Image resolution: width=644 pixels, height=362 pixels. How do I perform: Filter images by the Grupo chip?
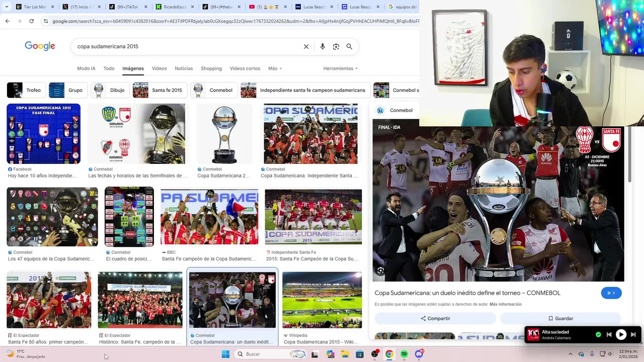[x=67, y=90]
